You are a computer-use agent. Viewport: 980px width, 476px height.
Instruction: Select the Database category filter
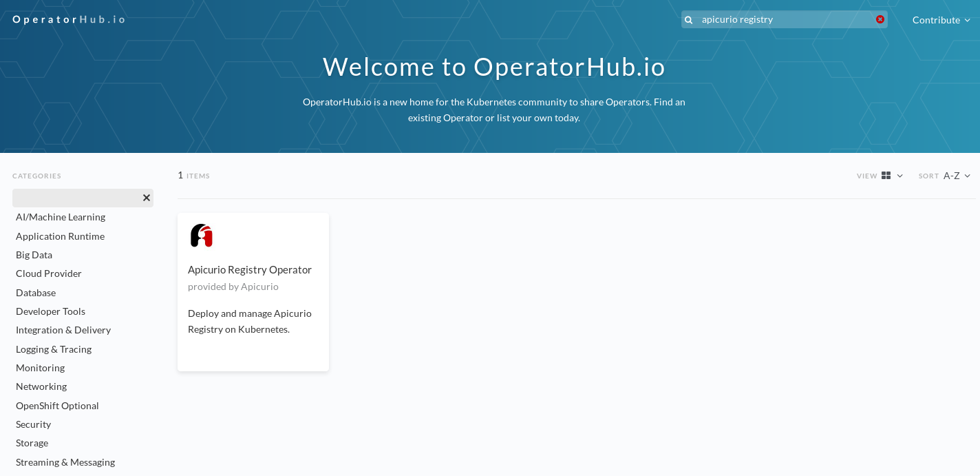[x=36, y=292]
